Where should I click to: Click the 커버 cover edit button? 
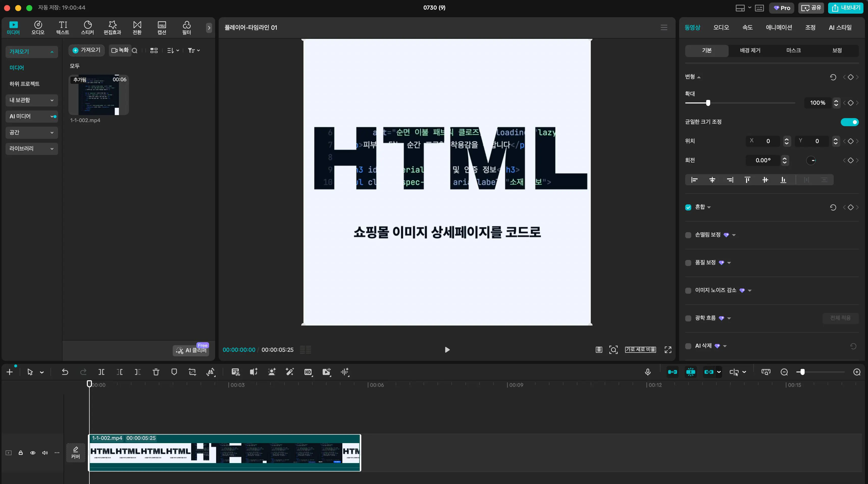click(x=75, y=453)
